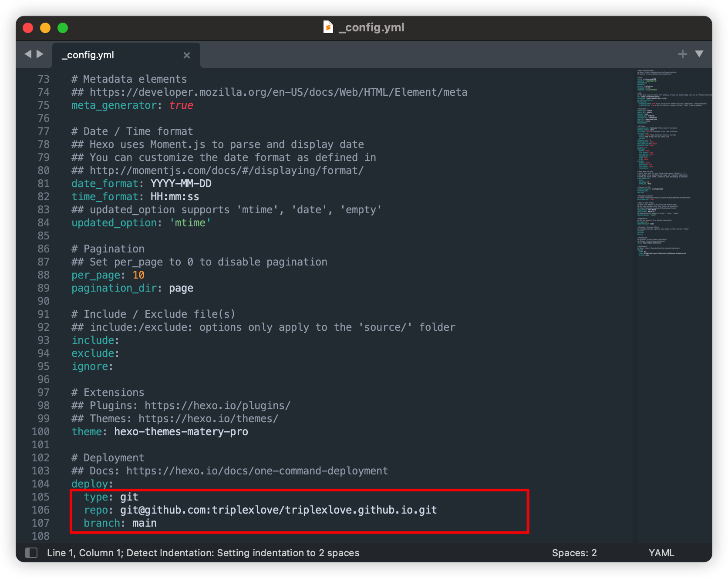The height and width of the screenshot is (578, 728).
Task: Click line number 73 in the gutter
Action: coord(44,79)
